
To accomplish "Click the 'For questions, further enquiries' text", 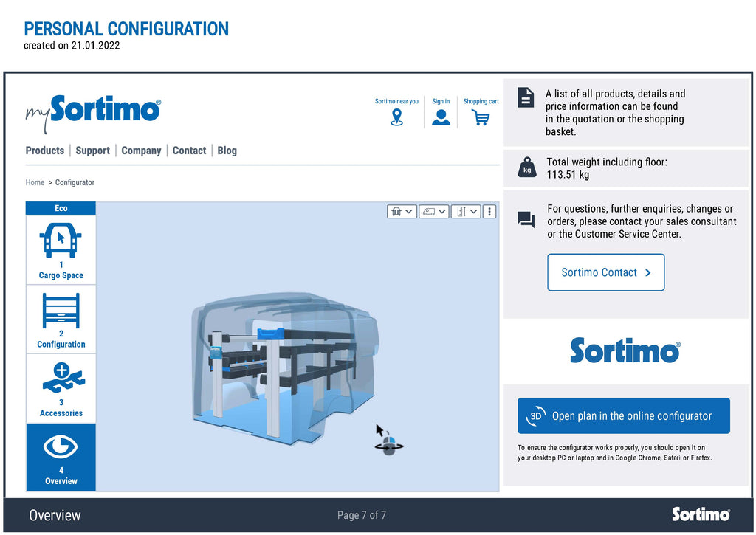I will pos(642,221).
